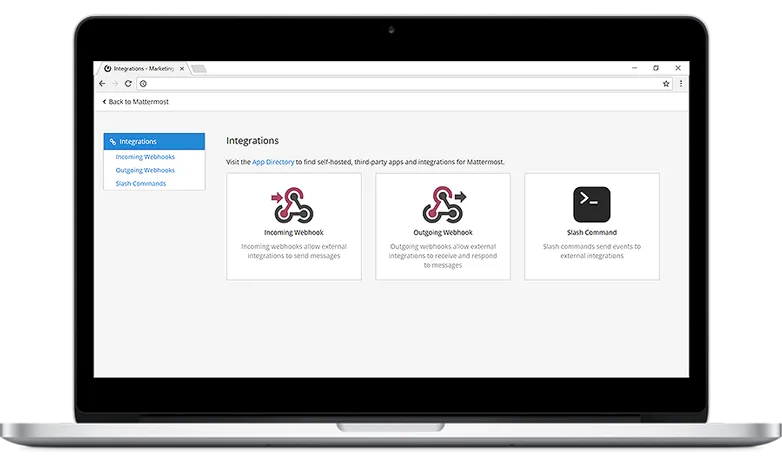This screenshot has height=467, width=782.
Task: Close the browser window with X
Action: 678,68
